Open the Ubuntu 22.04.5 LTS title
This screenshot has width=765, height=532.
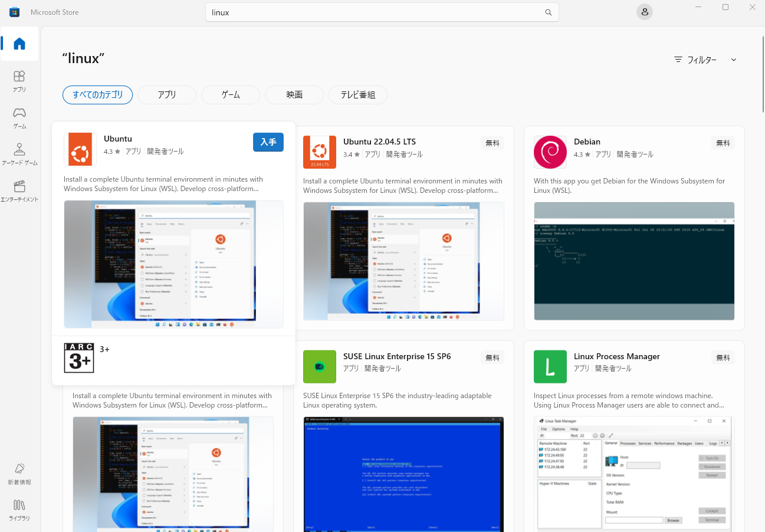(x=379, y=142)
